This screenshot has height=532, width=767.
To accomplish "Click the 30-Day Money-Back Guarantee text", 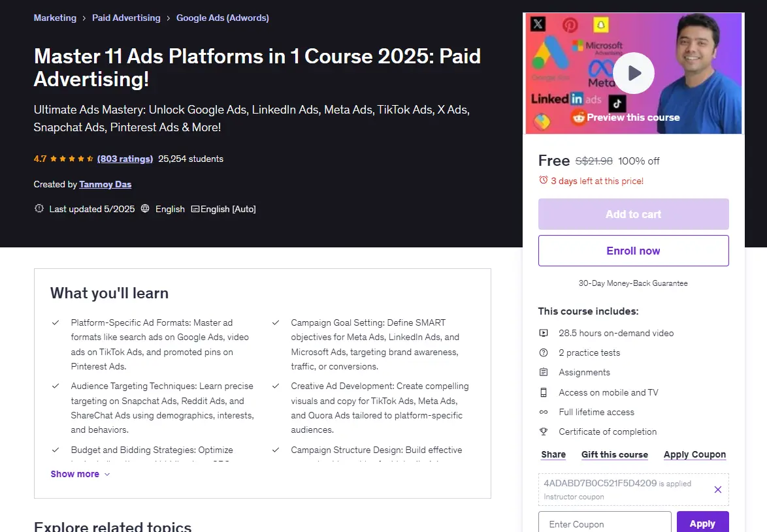I will (633, 283).
